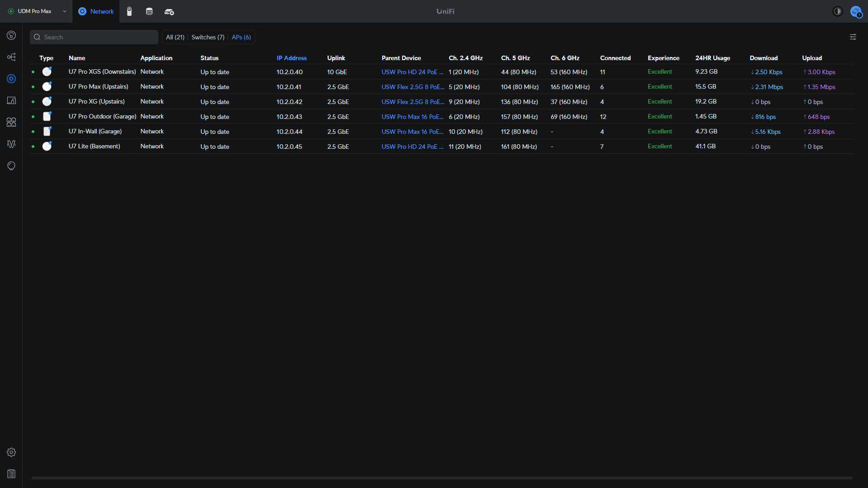Viewport: 868px width, 488px height.
Task: Sort by IP Address column header
Action: pyautogui.click(x=291, y=58)
